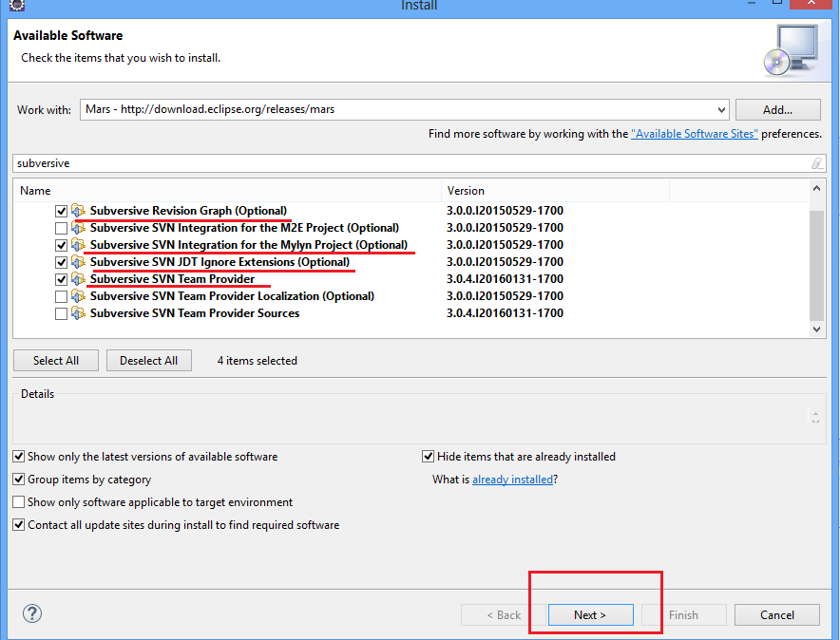Open the already installed link
Viewport: 840px width, 640px height.
(512, 480)
